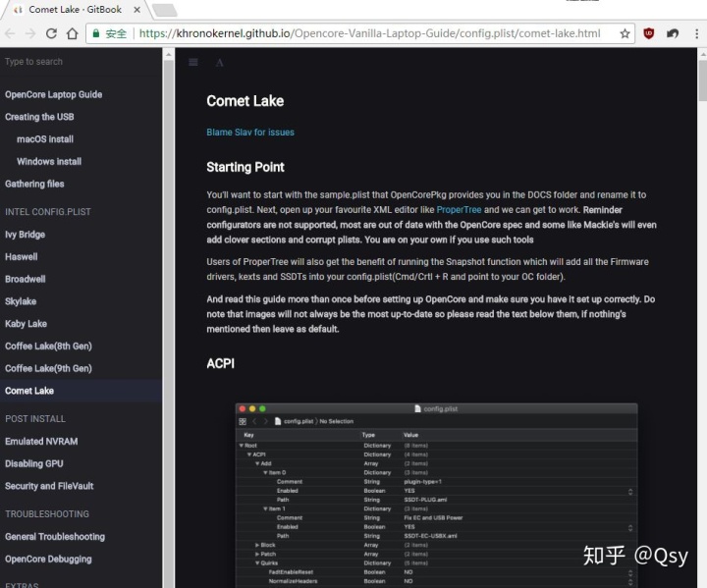Open Security and FileVault page

point(50,486)
